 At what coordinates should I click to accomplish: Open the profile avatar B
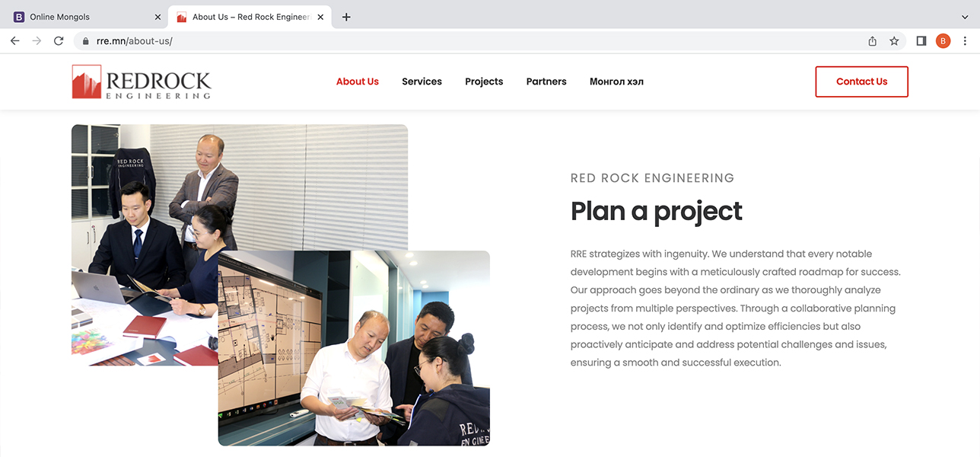[x=943, y=41]
